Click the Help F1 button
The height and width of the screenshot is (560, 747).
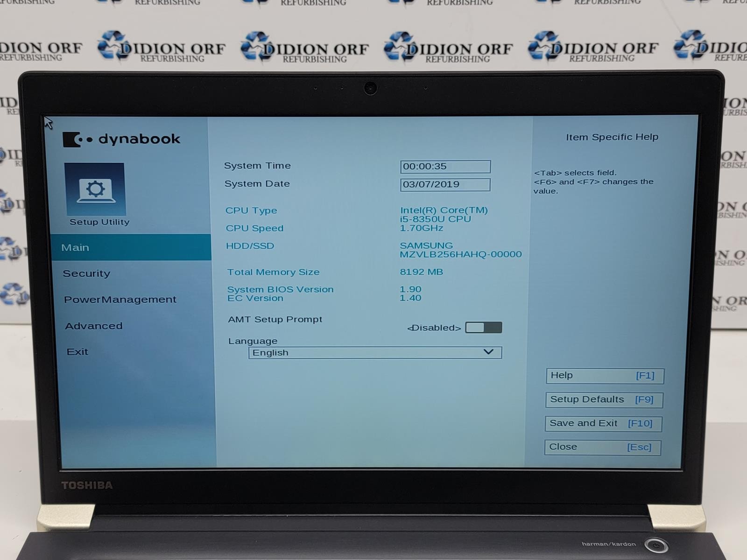[x=605, y=376]
